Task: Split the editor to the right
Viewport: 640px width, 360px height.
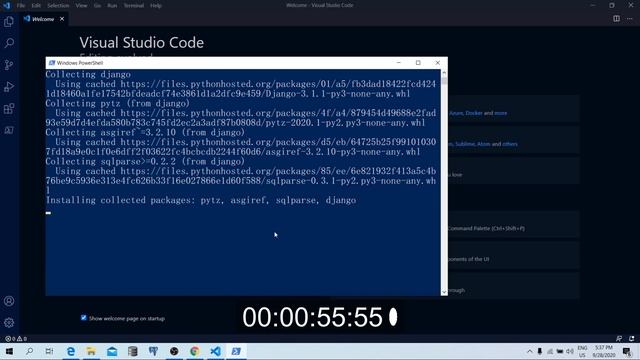Action: point(616,19)
